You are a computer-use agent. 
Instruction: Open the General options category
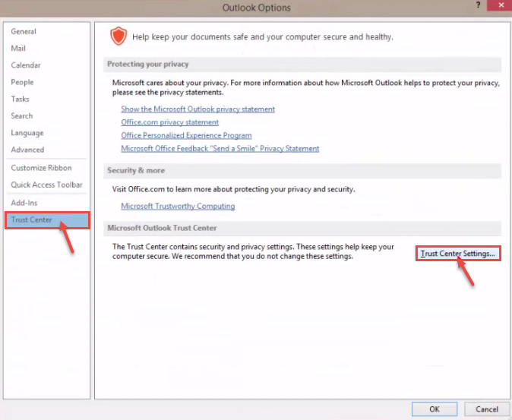coord(24,32)
